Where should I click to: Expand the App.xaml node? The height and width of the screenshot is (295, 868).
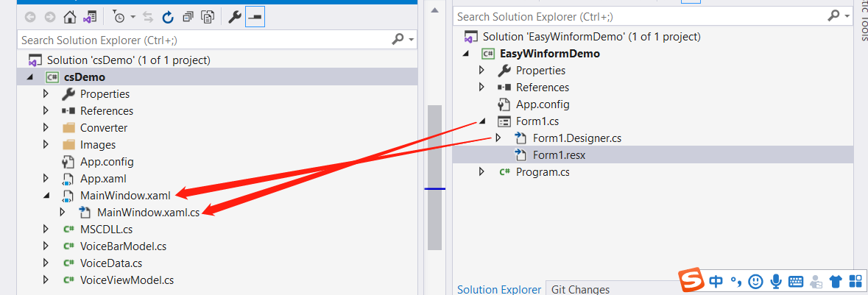click(x=46, y=179)
